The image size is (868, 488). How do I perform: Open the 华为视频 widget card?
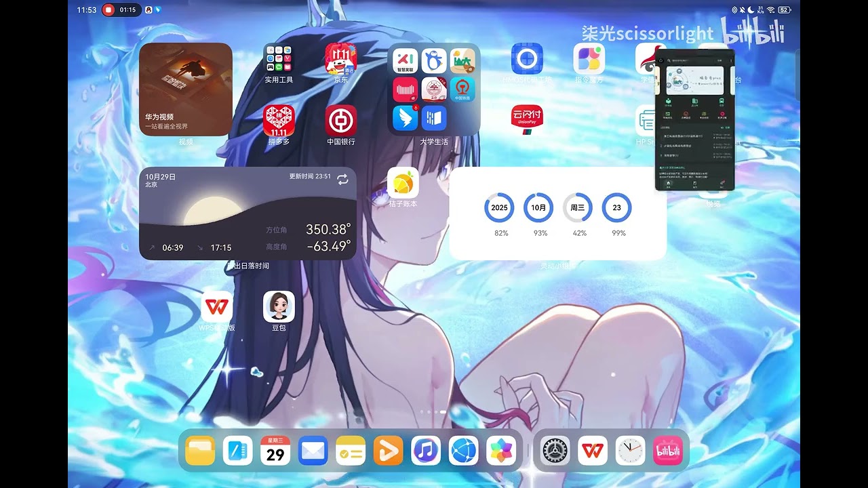click(186, 89)
